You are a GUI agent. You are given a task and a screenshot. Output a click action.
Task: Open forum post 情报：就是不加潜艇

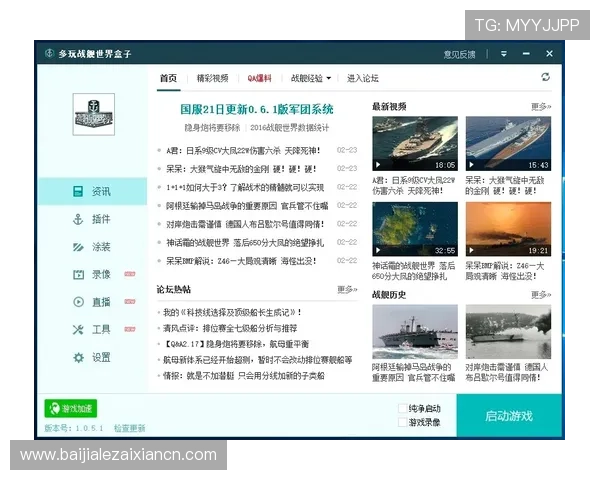click(x=243, y=376)
